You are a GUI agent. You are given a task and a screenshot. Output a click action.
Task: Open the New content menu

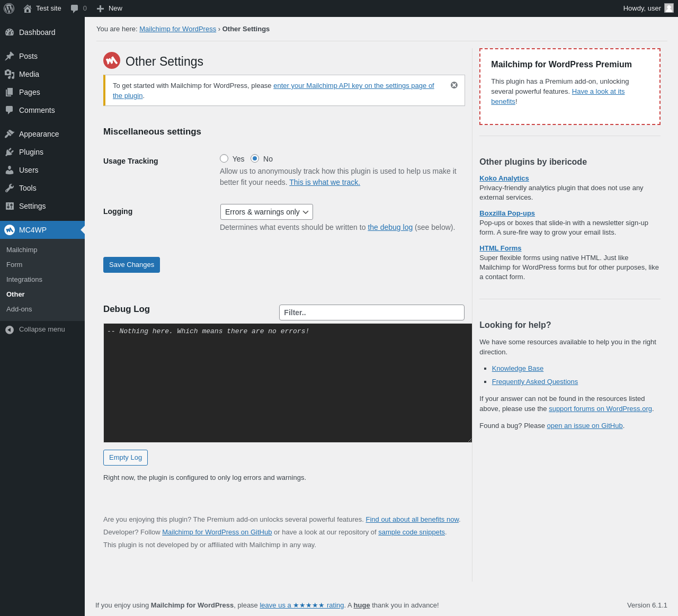click(x=110, y=8)
